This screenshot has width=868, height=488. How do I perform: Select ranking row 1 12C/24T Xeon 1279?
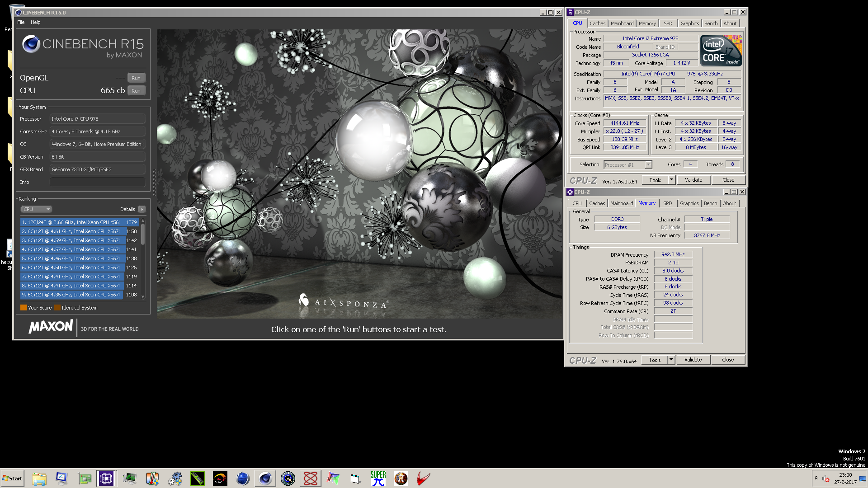coord(80,222)
